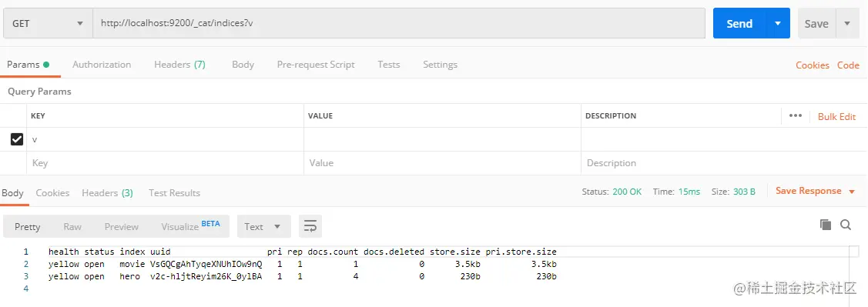Open the Settings tab
The width and height of the screenshot is (868, 307).
(x=440, y=65)
